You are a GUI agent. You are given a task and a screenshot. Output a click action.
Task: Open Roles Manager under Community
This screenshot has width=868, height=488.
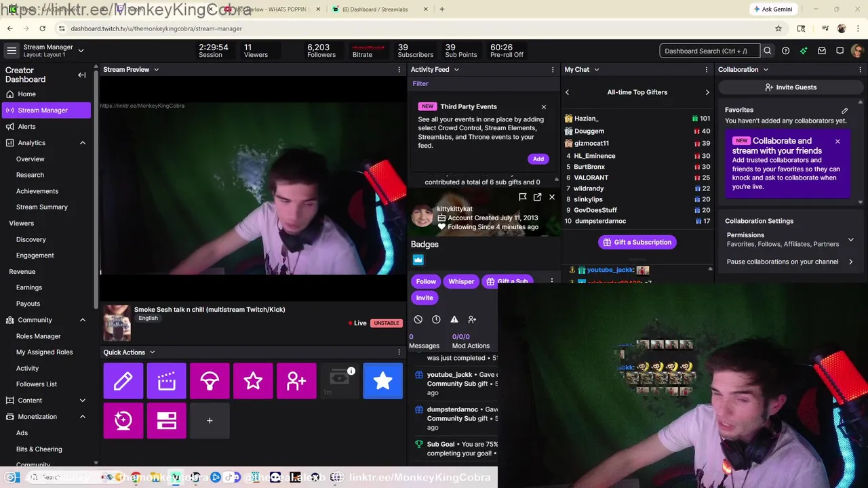[x=38, y=336]
